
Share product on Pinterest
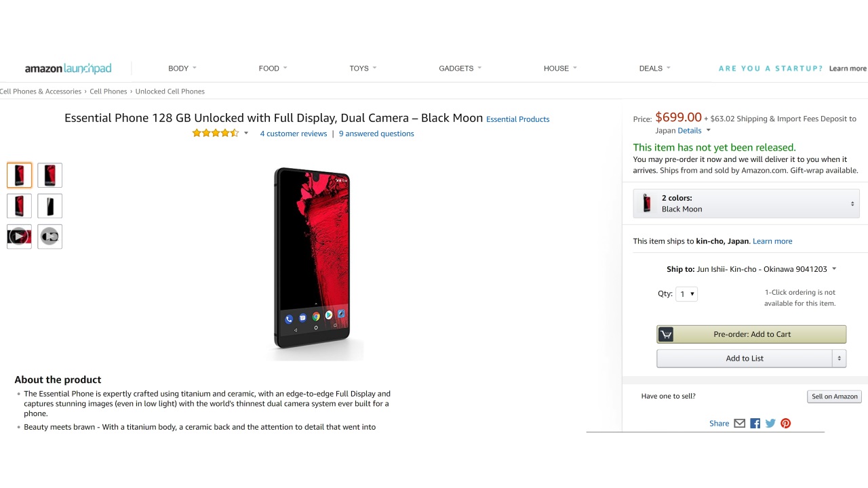coord(786,424)
